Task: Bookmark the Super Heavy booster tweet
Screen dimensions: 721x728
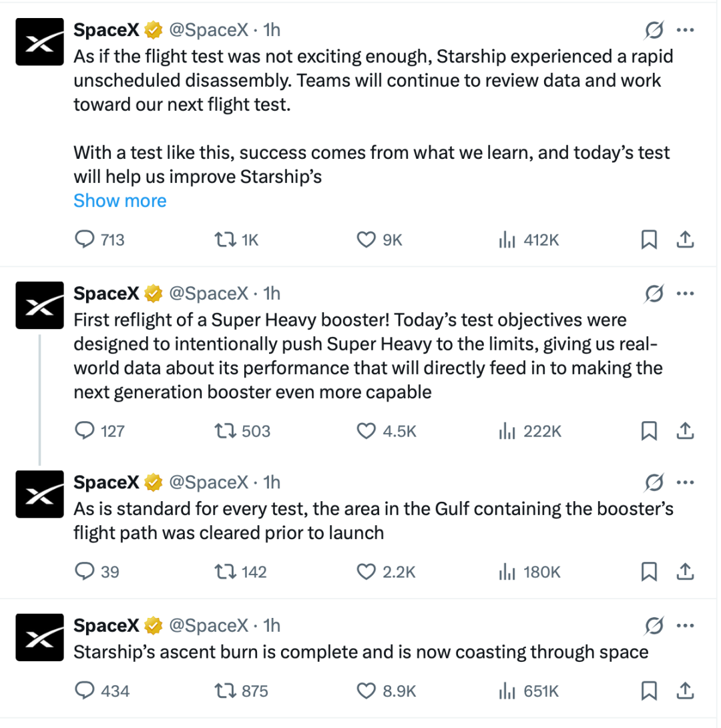Action: 648,431
